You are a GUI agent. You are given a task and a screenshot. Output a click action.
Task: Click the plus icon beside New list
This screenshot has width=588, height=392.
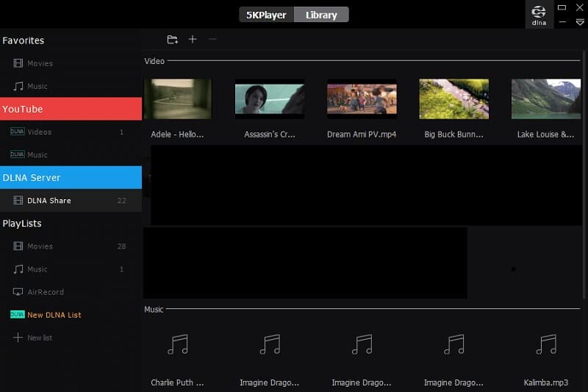18,338
